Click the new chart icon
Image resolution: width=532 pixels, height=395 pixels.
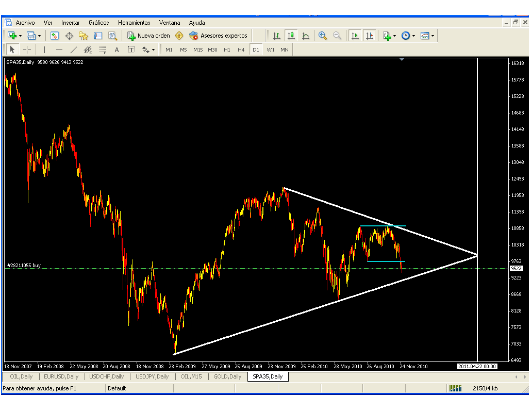12,36
